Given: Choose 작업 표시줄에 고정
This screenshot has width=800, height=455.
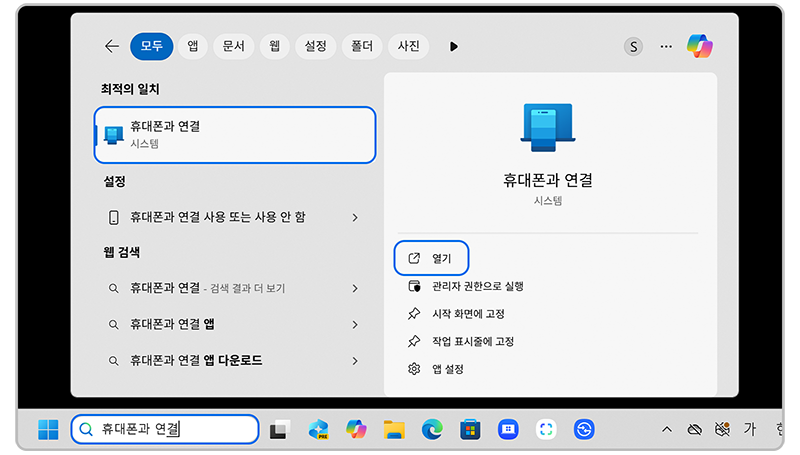Looking at the screenshot, I should pos(460,341).
